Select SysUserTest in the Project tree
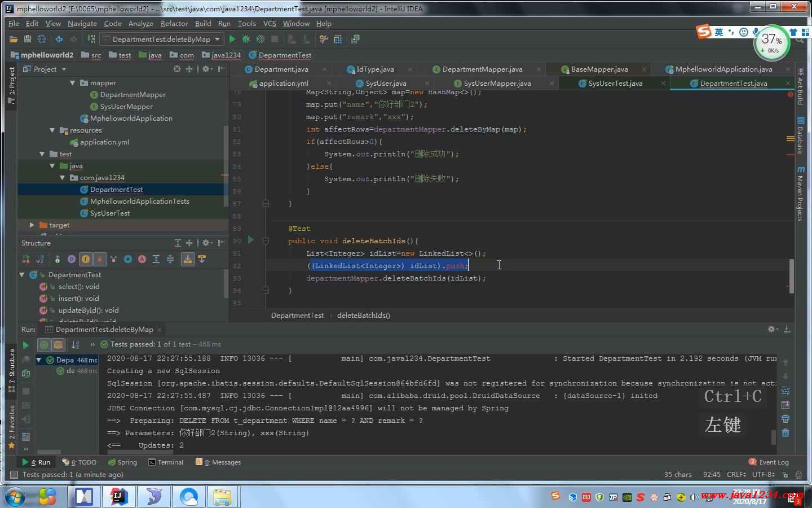Screen dimensions: 812x508 (110, 213)
